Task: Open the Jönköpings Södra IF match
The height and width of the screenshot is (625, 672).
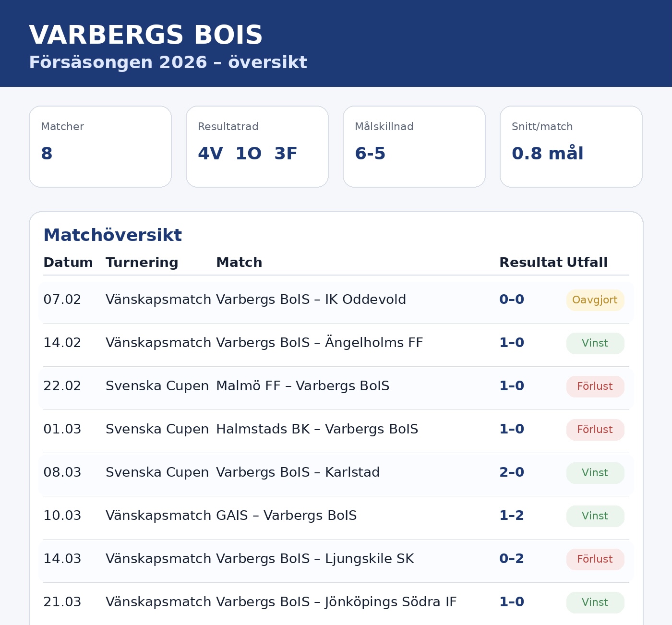Action: [x=336, y=602]
